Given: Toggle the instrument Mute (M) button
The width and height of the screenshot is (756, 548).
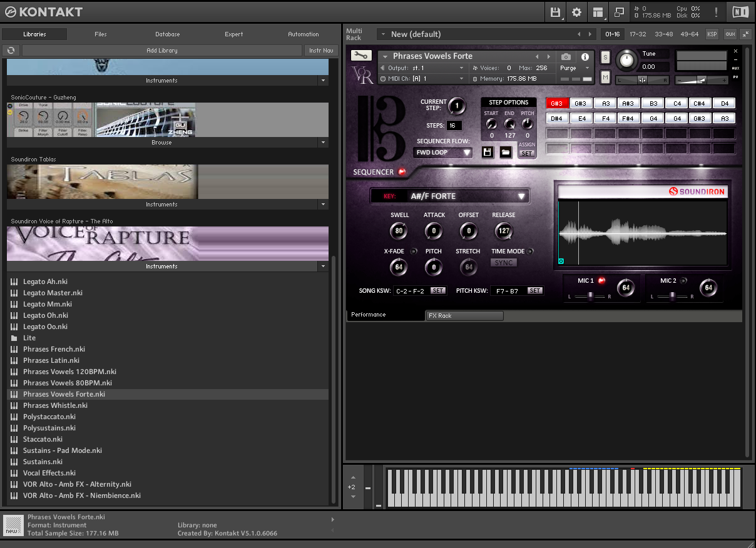Looking at the screenshot, I should [605, 77].
